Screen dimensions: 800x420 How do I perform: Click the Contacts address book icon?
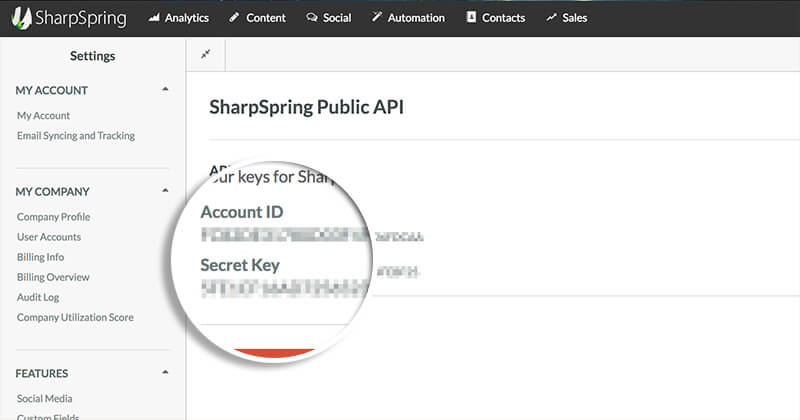pyautogui.click(x=471, y=17)
